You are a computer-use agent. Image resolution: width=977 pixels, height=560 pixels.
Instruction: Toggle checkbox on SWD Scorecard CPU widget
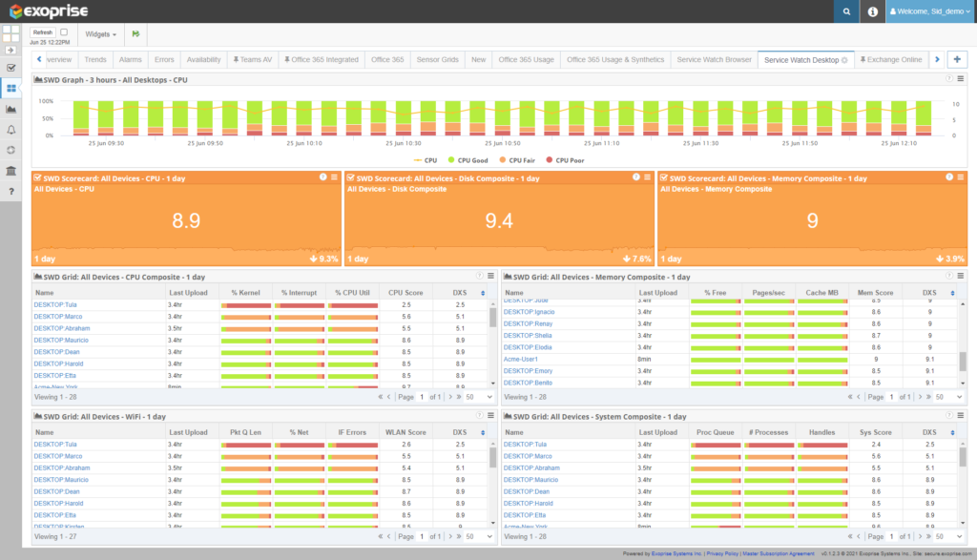37,177
